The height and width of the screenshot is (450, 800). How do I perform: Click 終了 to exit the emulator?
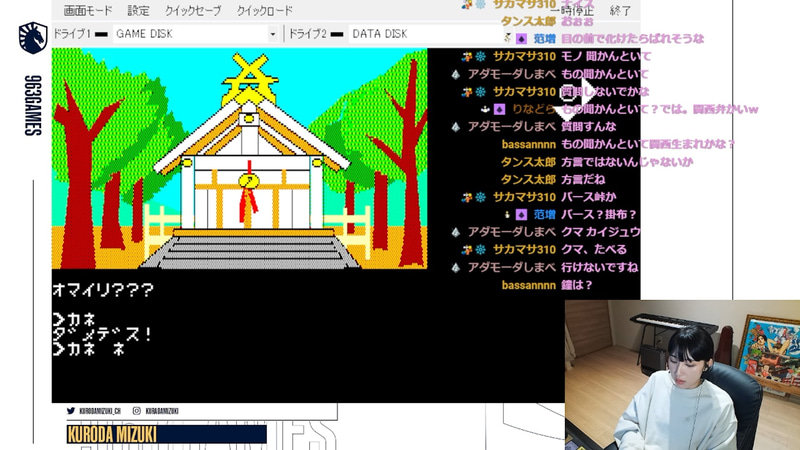click(620, 11)
